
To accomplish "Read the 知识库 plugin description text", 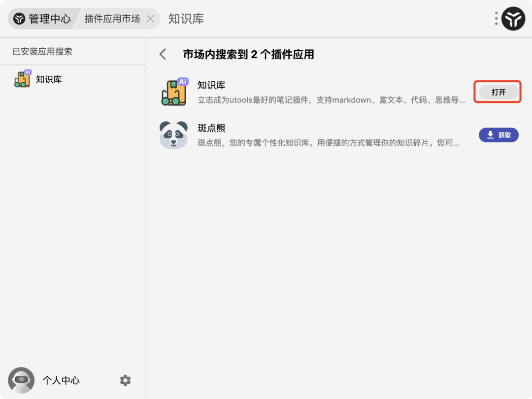I will [x=331, y=100].
